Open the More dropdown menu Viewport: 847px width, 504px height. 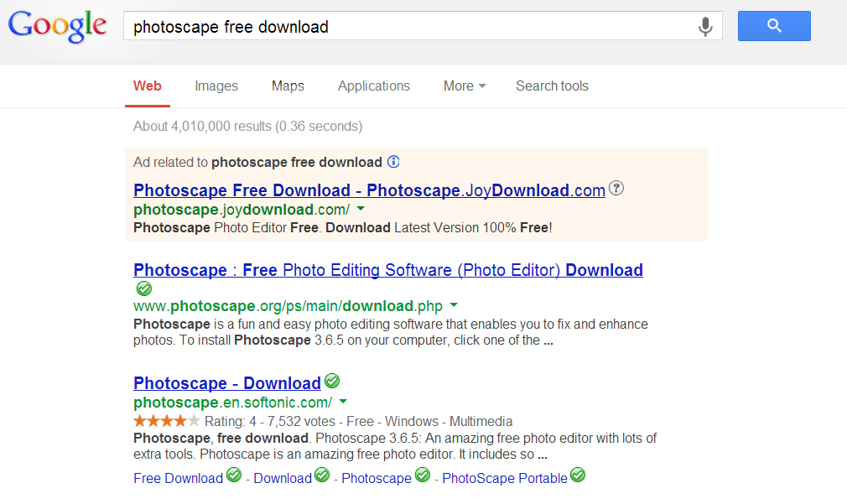(465, 86)
